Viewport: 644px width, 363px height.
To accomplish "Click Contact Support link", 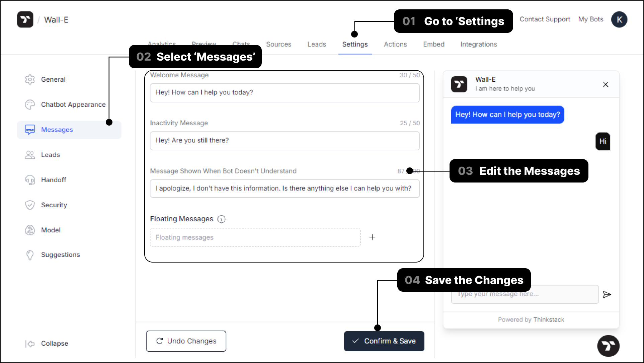I will pyautogui.click(x=545, y=19).
